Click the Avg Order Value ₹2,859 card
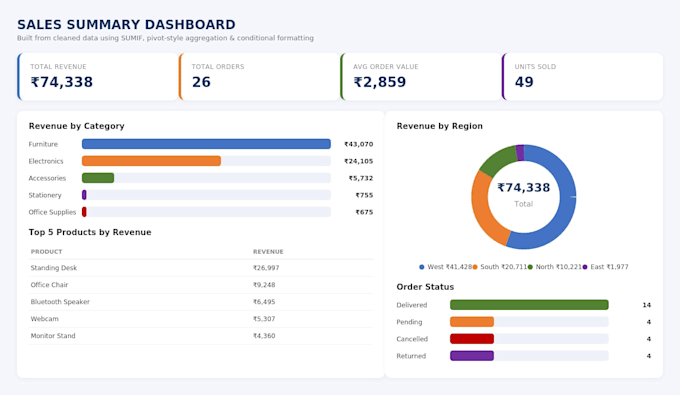Viewport: 680px width, 395px height. point(421,77)
